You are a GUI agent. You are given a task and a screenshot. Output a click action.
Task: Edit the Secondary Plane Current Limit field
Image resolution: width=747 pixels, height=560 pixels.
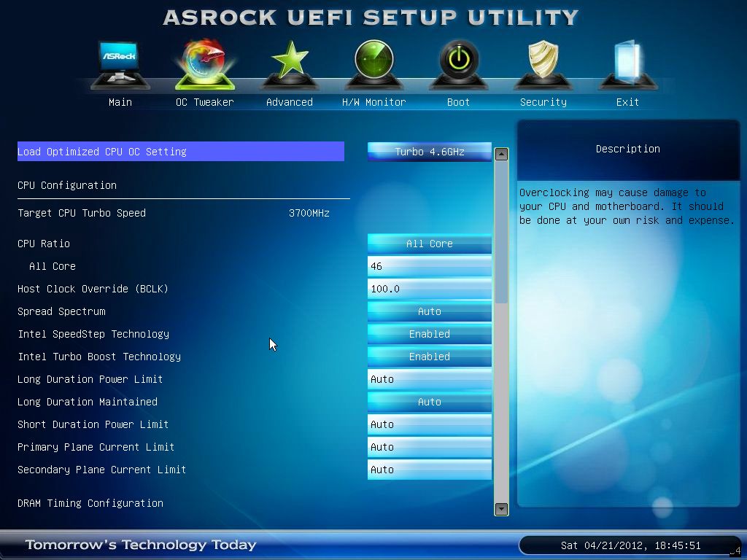(429, 470)
